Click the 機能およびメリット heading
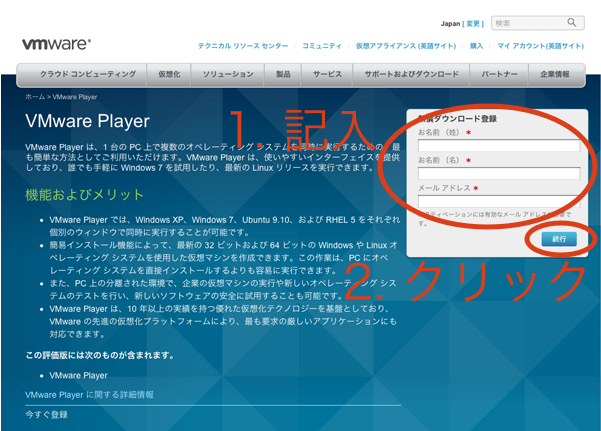Viewport: 601px width, 431px height. [84, 195]
